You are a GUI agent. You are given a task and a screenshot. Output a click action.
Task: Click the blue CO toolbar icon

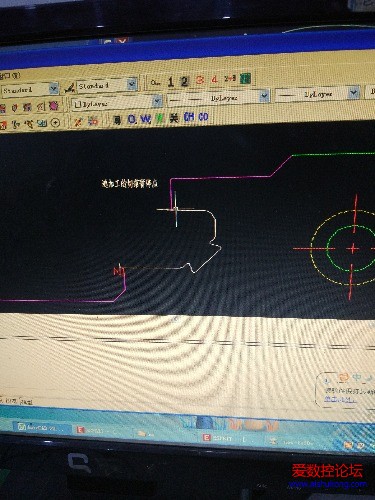point(203,117)
